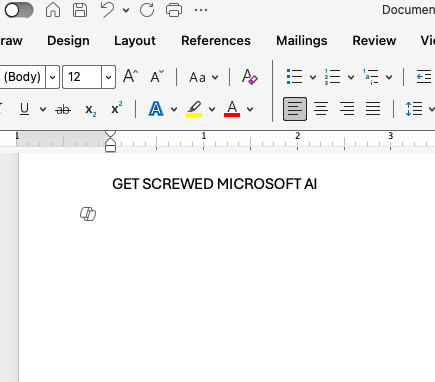
Task: Switch to the Layout tab
Action: (x=135, y=41)
